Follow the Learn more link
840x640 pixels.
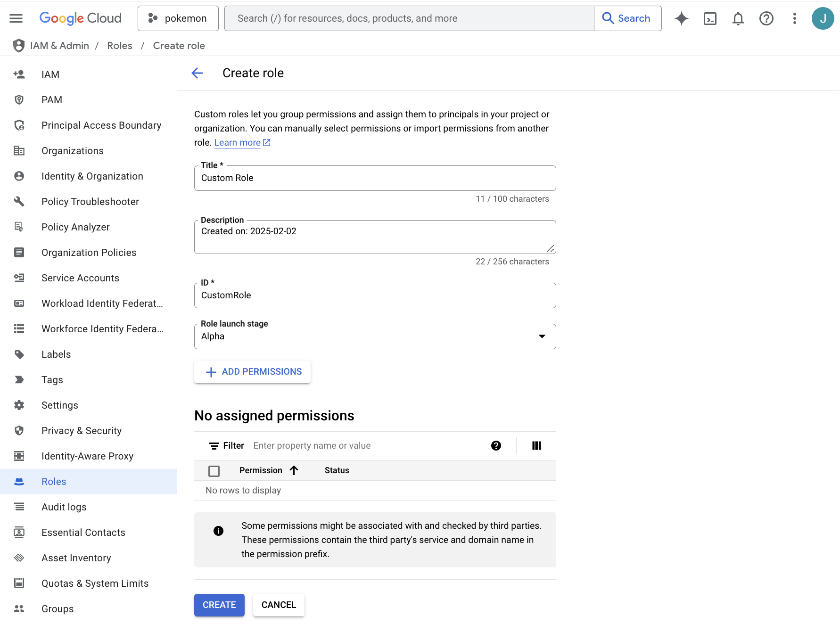(238, 143)
